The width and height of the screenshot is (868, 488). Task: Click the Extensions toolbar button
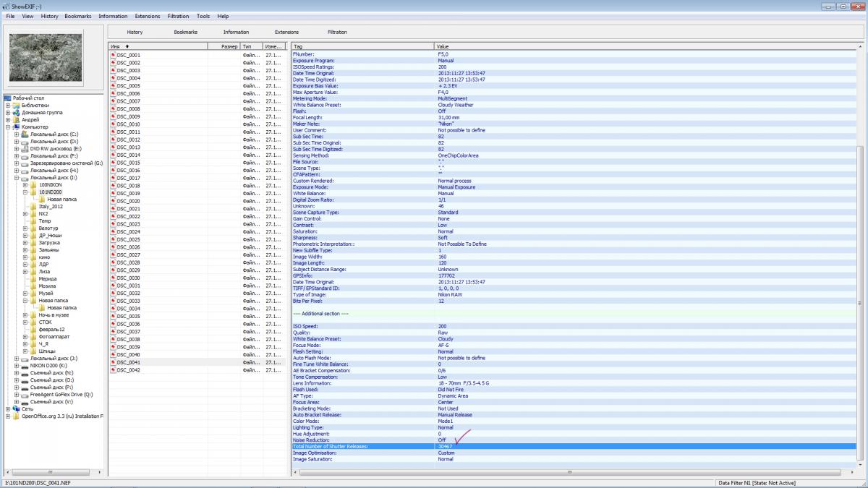[286, 32]
